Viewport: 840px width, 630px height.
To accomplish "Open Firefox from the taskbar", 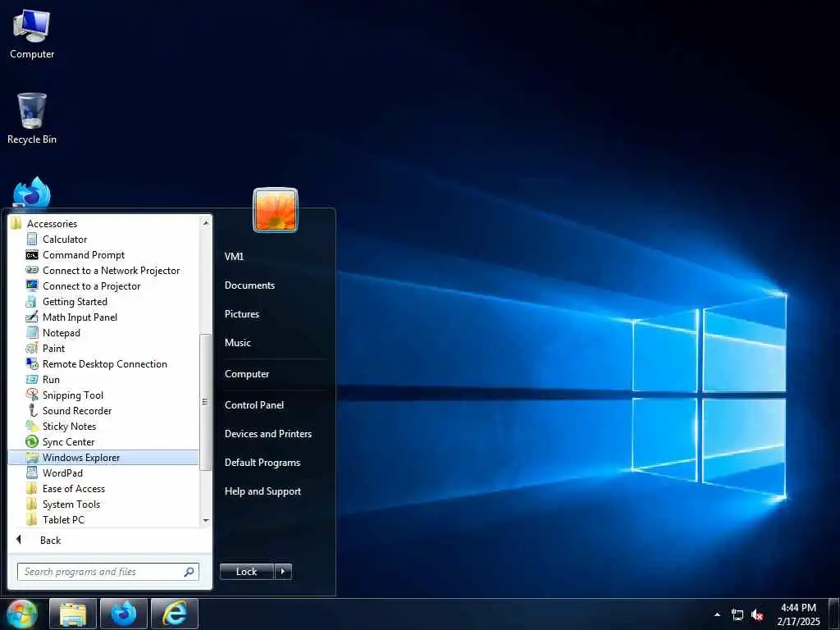I will (x=124, y=614).
